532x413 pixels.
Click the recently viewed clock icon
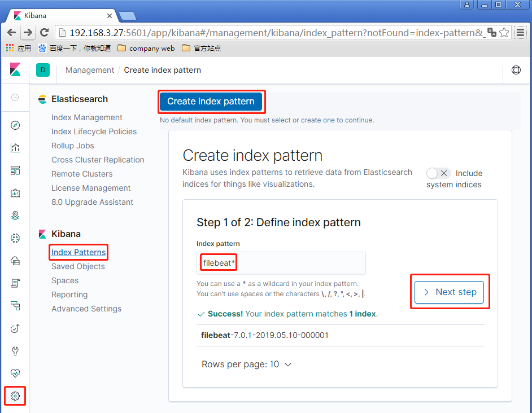point(15,98)
